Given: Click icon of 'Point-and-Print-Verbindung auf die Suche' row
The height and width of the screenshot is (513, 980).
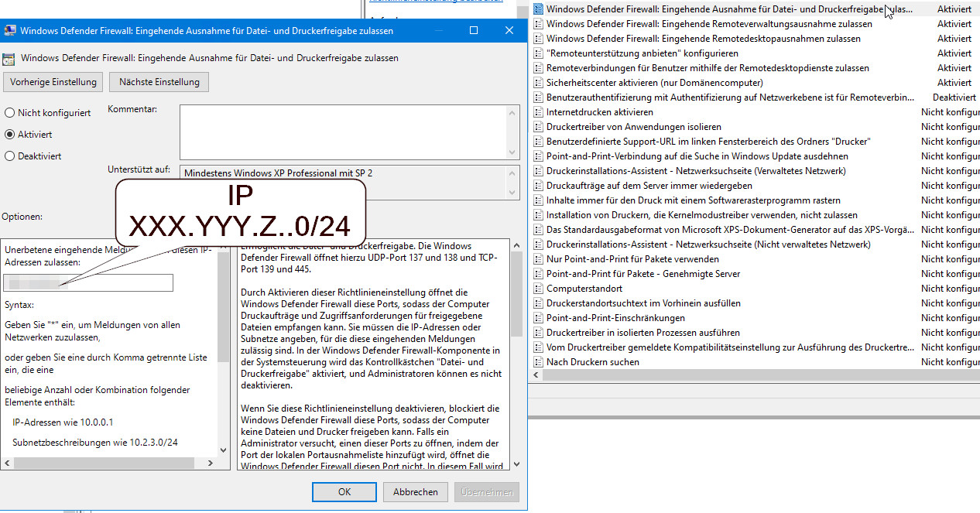Looking at the screenshot, I should coord(539,156).
